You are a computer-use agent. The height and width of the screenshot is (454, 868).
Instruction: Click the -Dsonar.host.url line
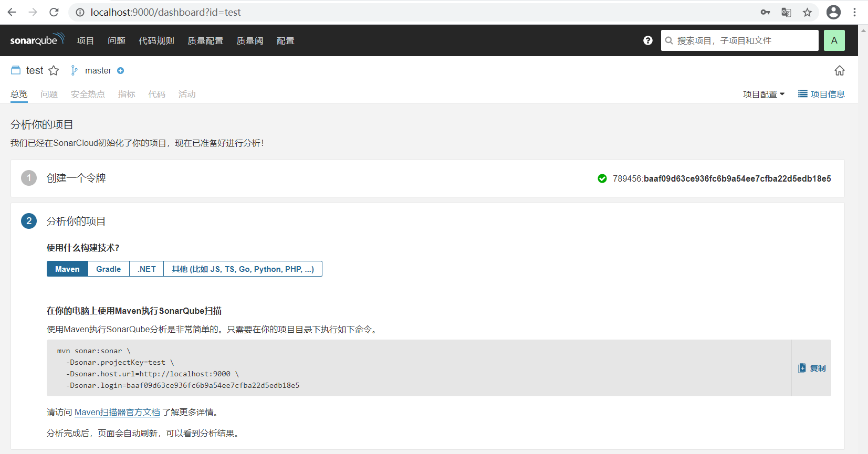click(153, 374)
